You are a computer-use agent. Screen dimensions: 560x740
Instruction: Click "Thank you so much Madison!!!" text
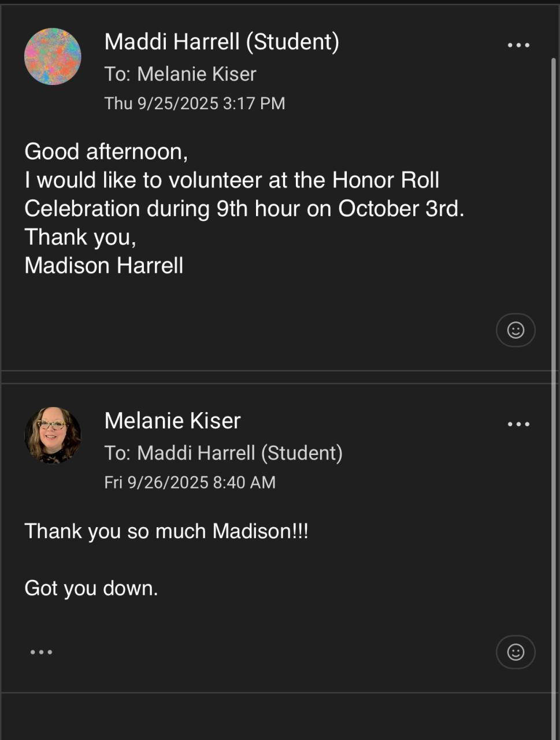coord(166,531)
